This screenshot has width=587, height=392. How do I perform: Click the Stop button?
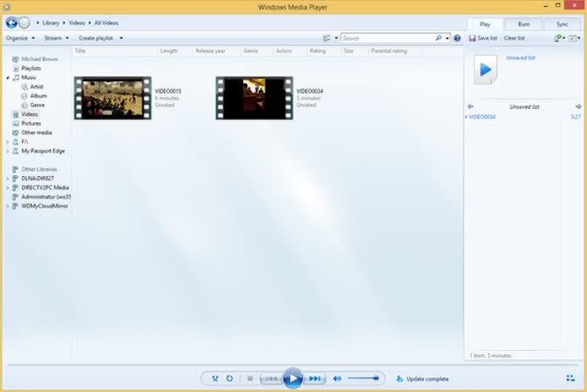coord(250,379)
